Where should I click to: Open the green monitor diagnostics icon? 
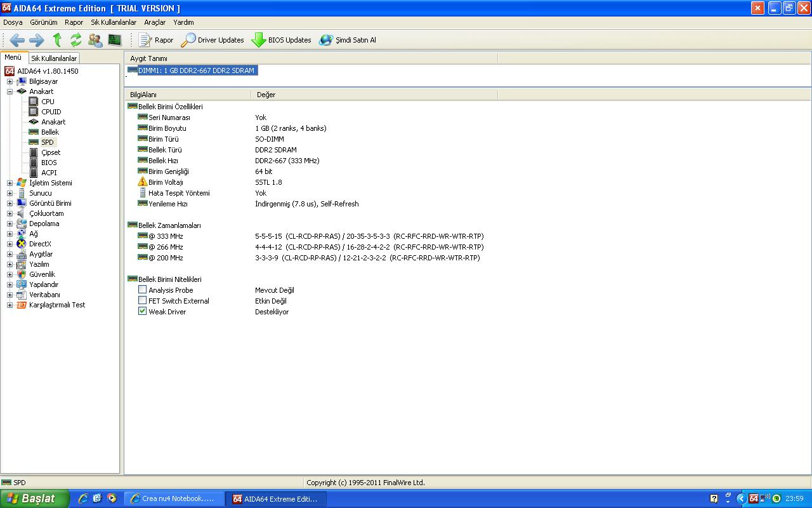pos(115,40)
